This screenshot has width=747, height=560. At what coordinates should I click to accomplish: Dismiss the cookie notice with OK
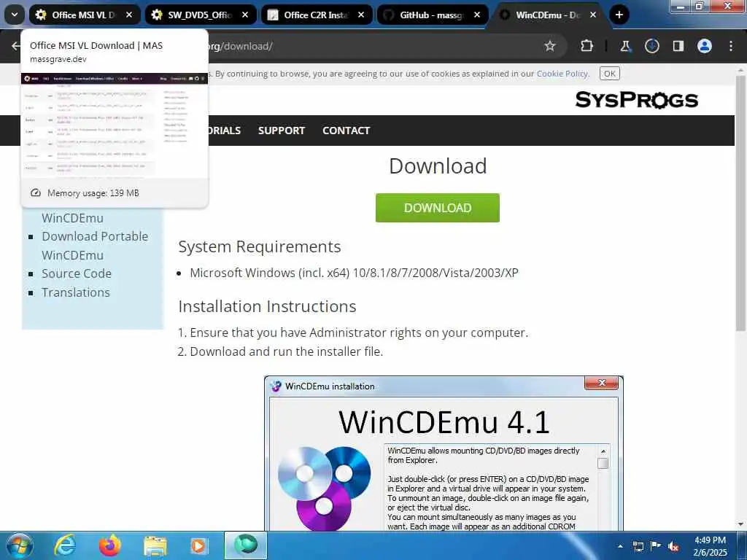[609, 74]
